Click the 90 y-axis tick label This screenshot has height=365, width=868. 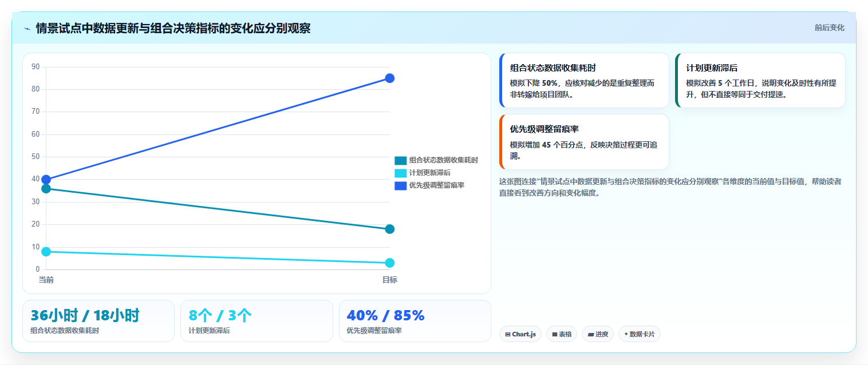click(35, 67)
